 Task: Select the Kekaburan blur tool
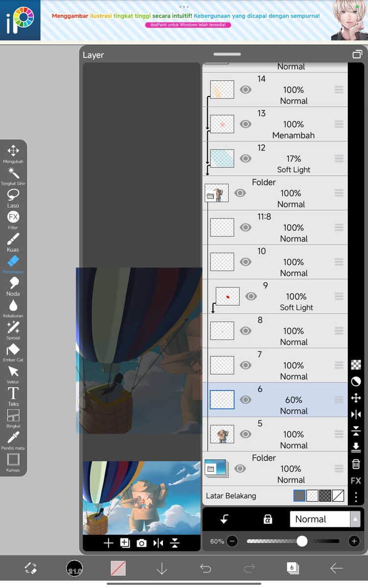(x=13, y=308)
